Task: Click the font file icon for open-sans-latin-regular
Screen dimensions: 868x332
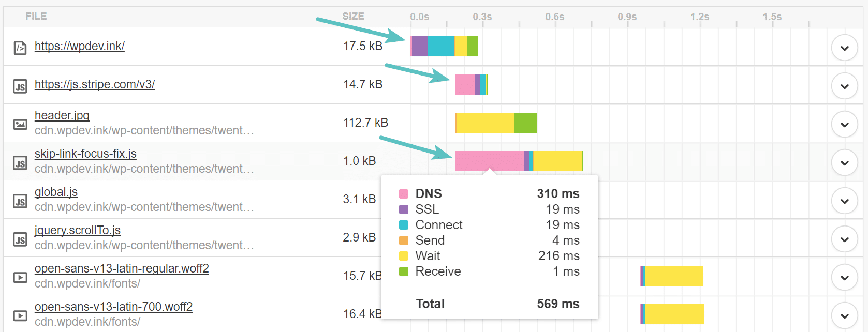Action: (x=20, y=276)
